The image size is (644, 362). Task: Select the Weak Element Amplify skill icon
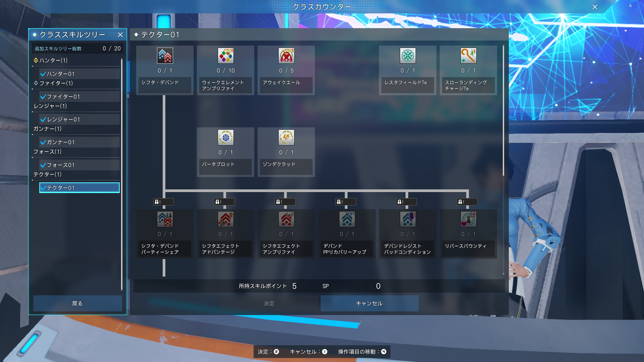(x=225, y=56)
